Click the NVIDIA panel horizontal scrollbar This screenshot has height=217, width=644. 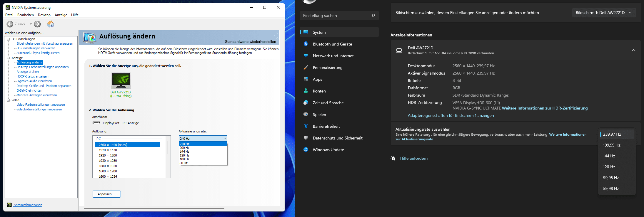pyautogui.click(x=154, y=208)
